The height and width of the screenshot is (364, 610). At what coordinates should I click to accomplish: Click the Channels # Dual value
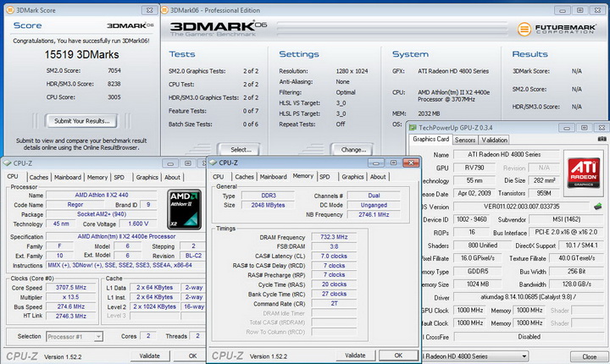coord(374,196)
